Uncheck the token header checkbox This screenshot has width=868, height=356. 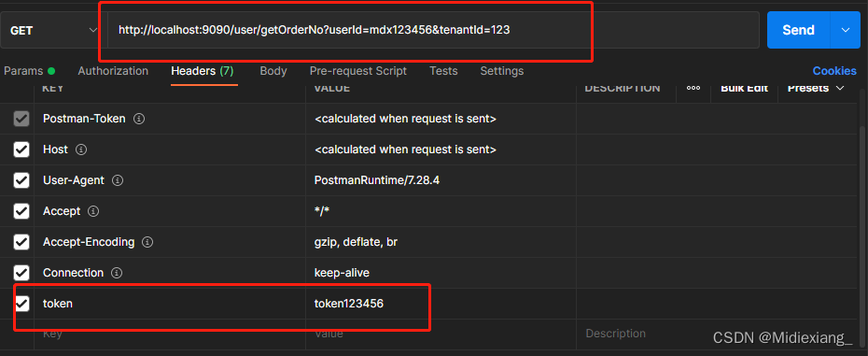pyautogui.click(x=21, y=304)
